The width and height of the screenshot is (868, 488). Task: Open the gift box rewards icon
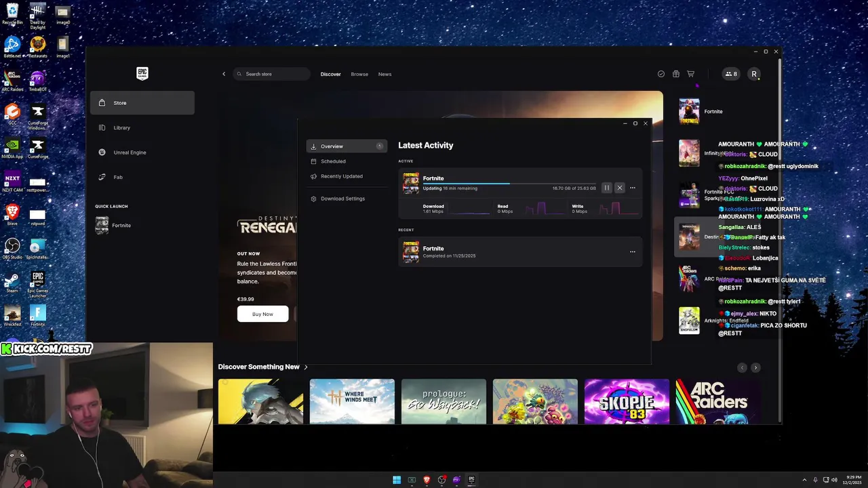click(676, 74)
